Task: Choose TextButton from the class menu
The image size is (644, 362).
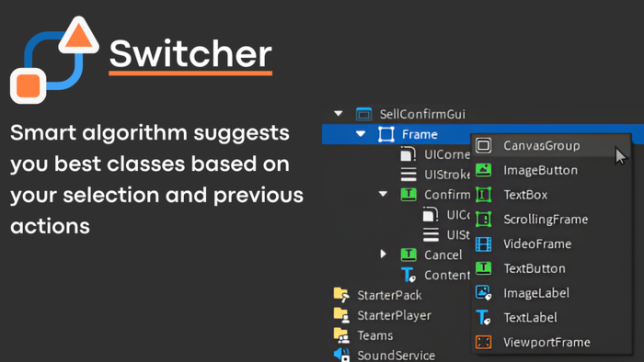Action: tap(551, 268)
